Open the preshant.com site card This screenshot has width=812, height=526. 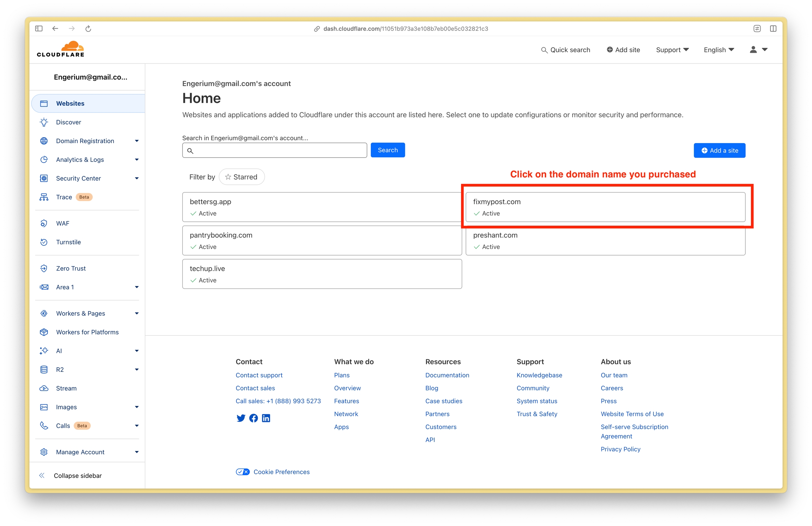pos(605,240)
